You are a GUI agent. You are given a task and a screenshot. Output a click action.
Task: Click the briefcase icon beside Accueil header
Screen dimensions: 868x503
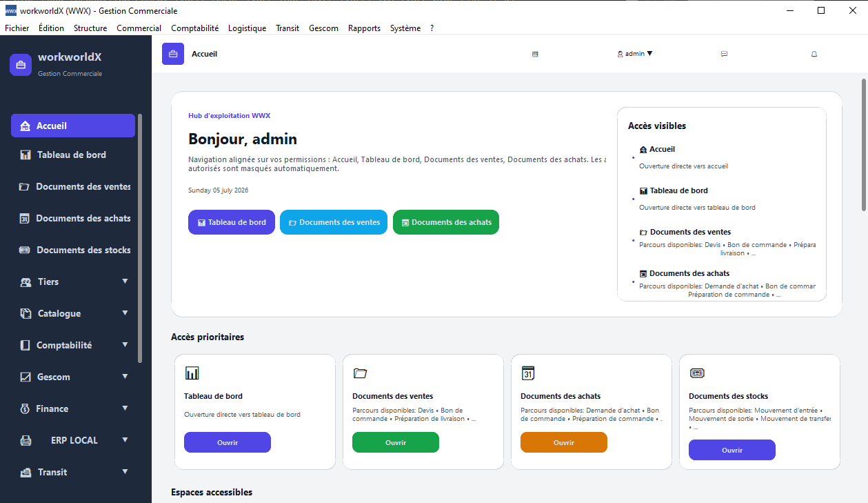pos(173,54)
